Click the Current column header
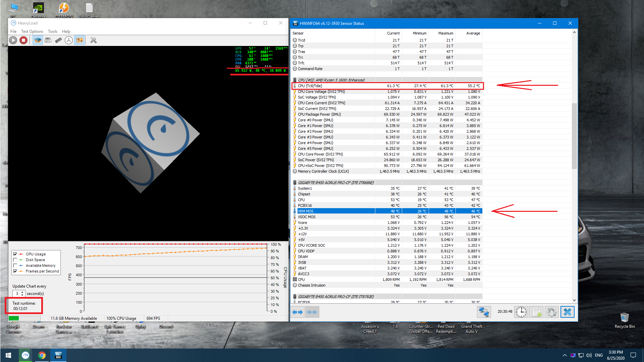 388,33
